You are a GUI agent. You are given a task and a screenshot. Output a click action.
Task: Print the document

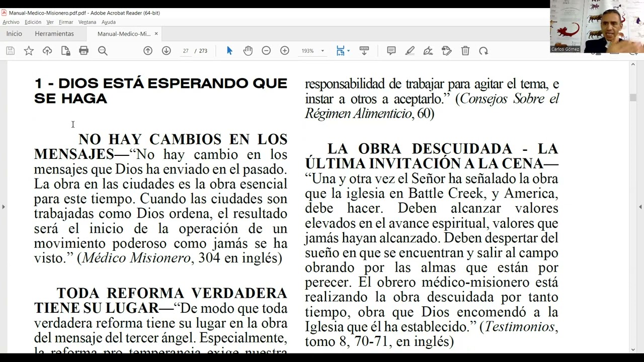(x=84, y=51)
